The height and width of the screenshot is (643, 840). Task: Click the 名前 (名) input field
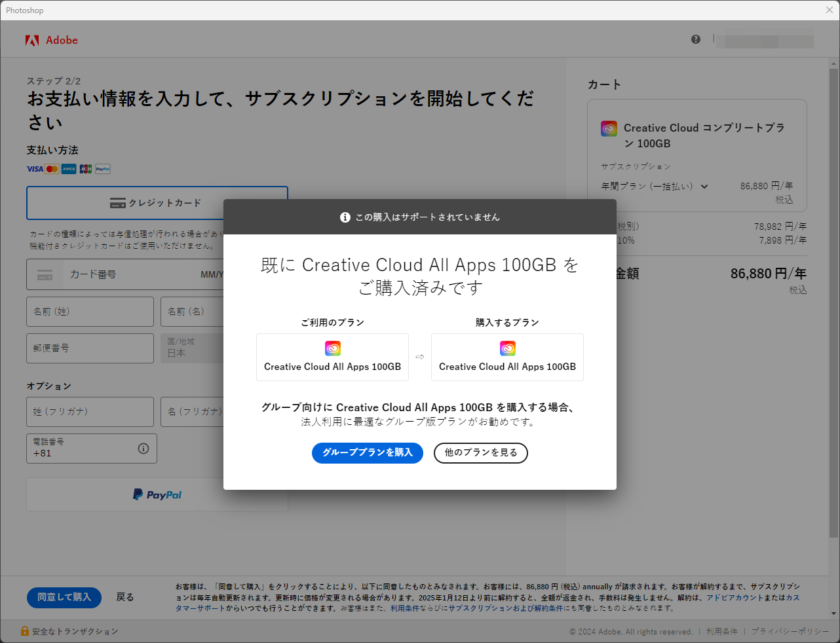pos(192,312)
